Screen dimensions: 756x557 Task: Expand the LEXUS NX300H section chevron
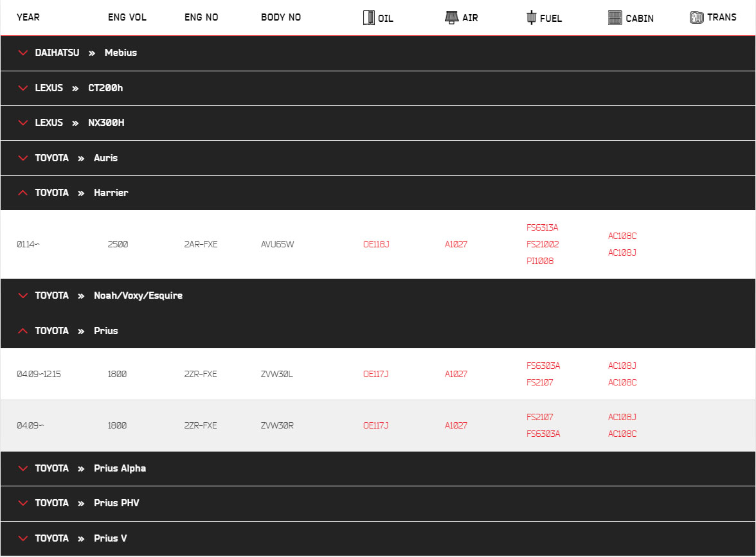click(22, 123)
